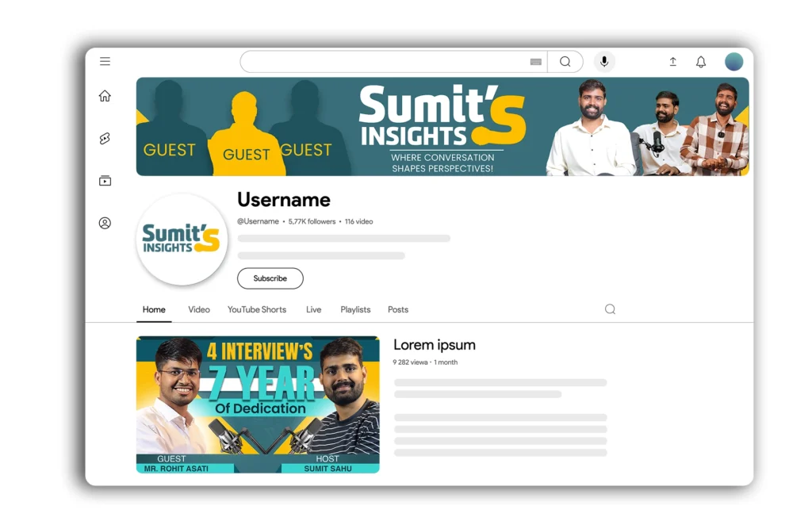Switch to the Video tab
The height and width of the screenshot is (525, 812).
tap(199, 309)
